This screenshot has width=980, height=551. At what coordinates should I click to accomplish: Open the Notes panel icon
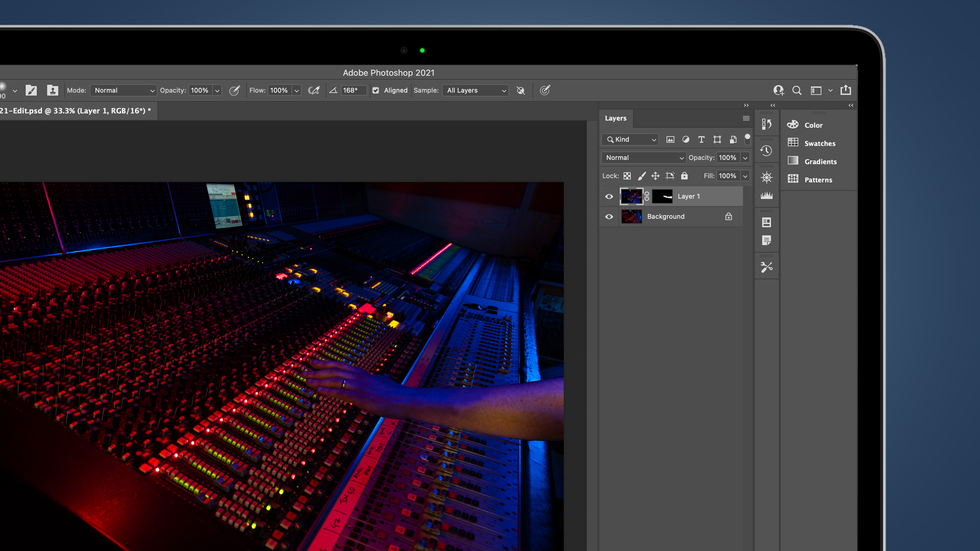click(767, 240)
